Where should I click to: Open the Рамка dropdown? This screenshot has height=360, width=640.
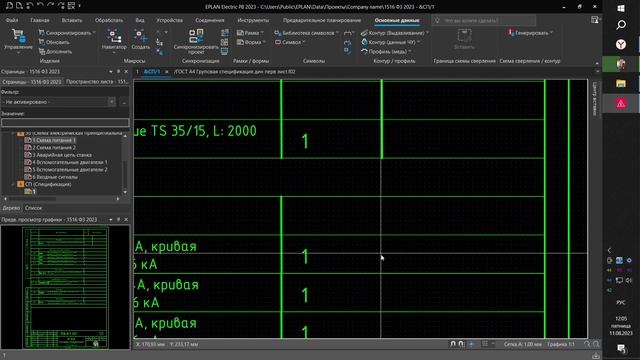click(x=250, y=33)
